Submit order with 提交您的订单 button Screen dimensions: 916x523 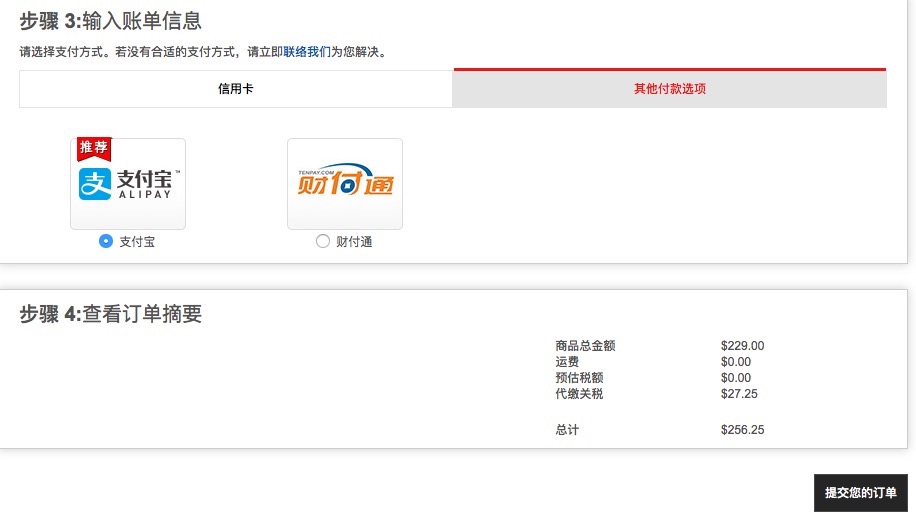861,493
